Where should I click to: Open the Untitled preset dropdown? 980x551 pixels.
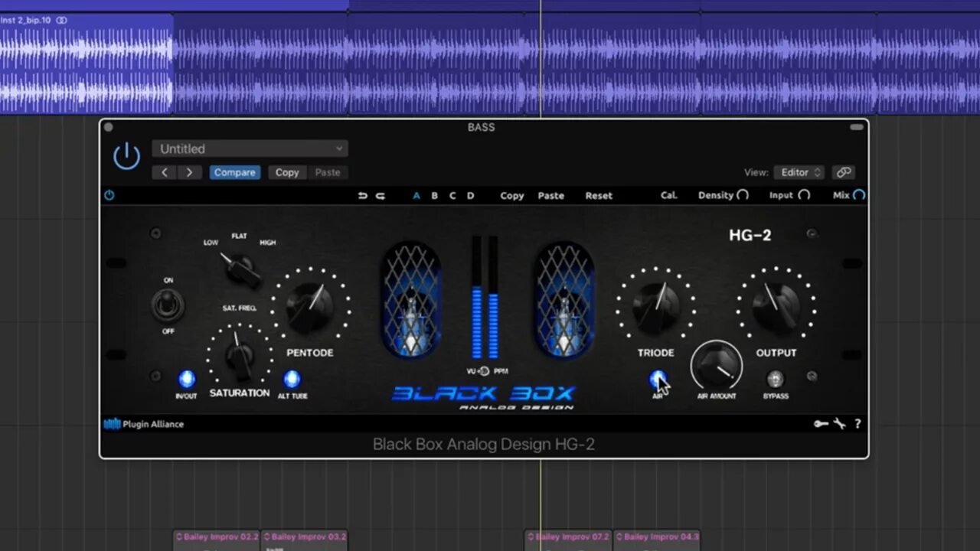pyautogui.click(x=250, y=148)
